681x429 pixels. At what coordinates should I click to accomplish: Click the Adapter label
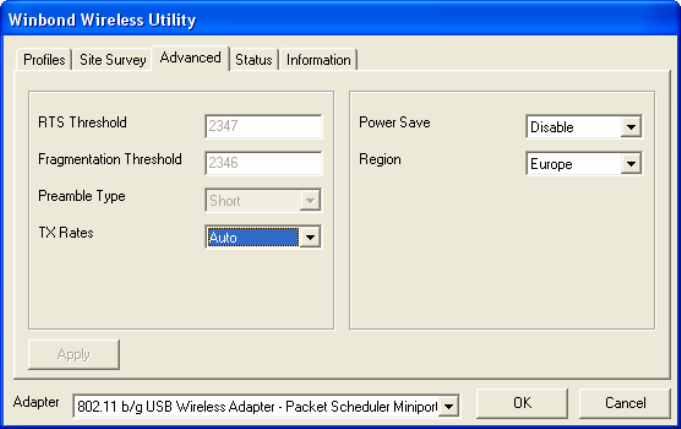36,402
